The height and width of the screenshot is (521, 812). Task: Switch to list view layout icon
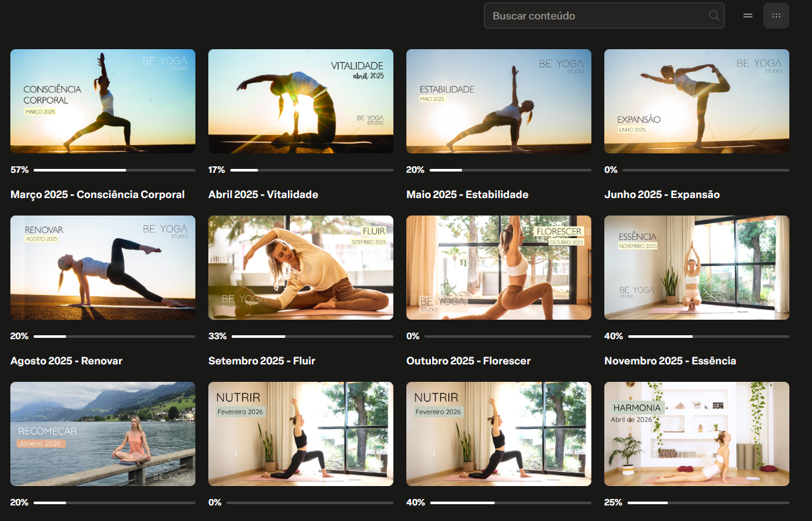(748, 16)
